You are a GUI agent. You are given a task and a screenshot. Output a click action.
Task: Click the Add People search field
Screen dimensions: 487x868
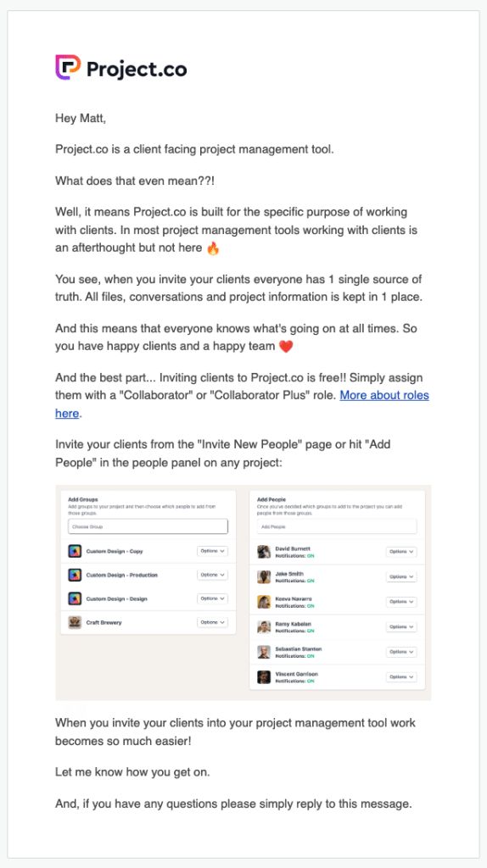[x=337, y=526]
